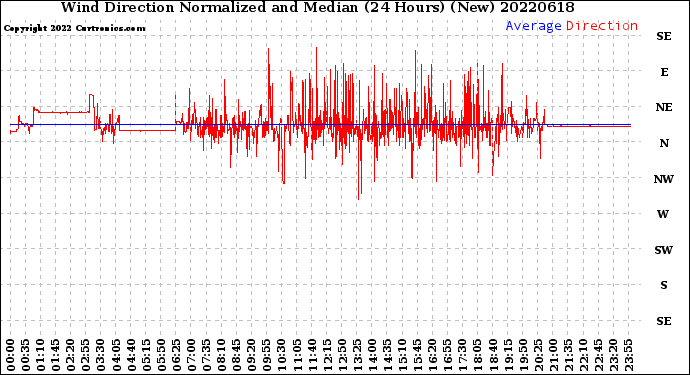Image resolution: width=690 pixels, height=375 pixels.
Task: Click the 21:35 time axis label
Action: point(568,355)
